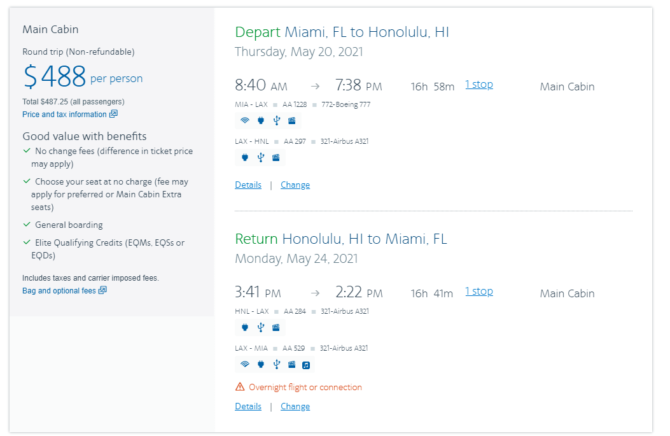Click Wi-Fi icon for MIA-LAX flight AA 1228
670x436 pixels.
click(x=245, y=121)
